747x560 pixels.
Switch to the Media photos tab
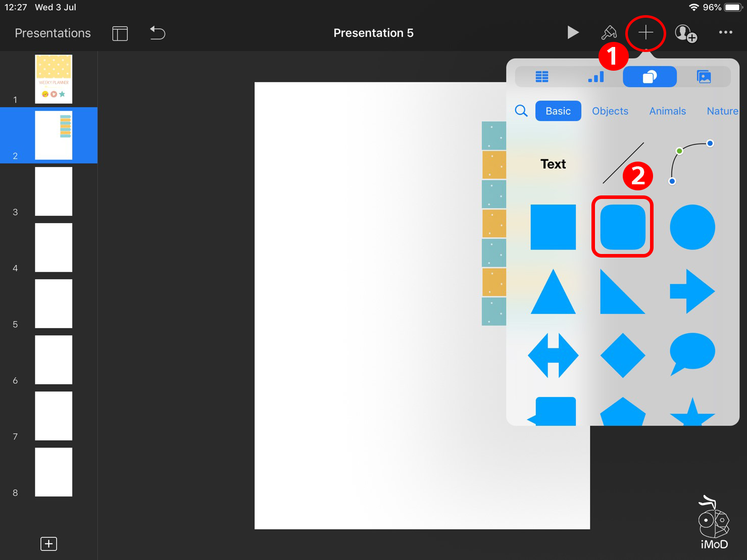click(x=704, y=77)
